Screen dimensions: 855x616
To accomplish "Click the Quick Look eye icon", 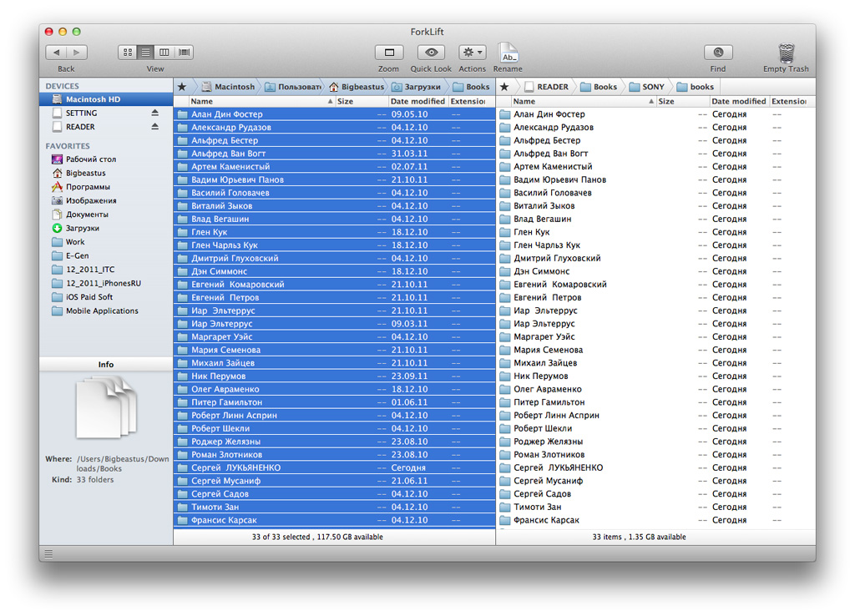I will (x=431, y=53).
